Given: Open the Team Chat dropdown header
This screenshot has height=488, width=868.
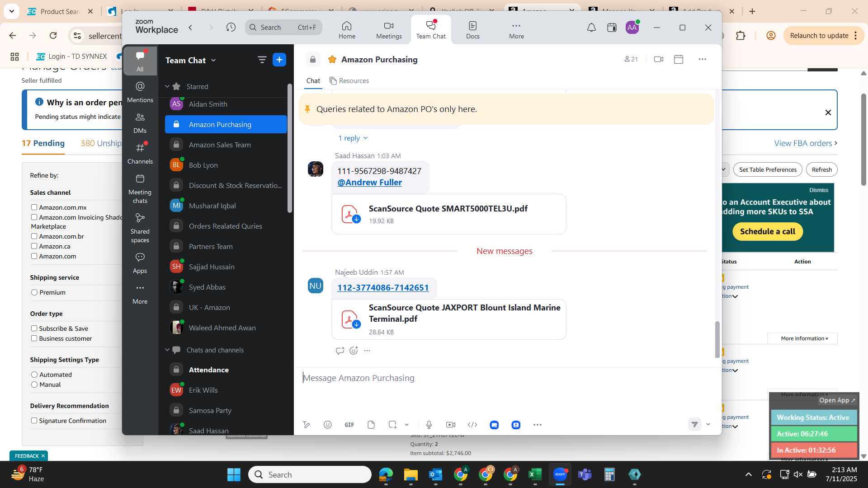Looking at the screenshot, I should 191,60.
